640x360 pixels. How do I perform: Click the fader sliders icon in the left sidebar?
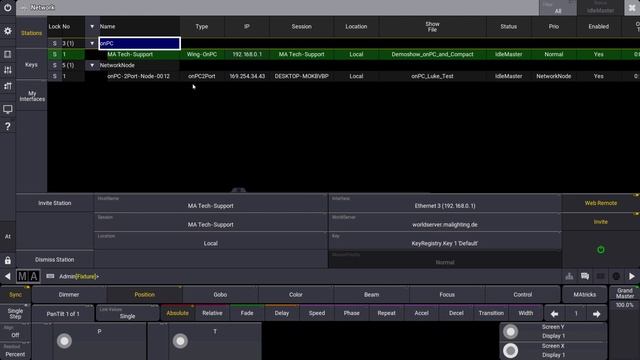(8, 70)
